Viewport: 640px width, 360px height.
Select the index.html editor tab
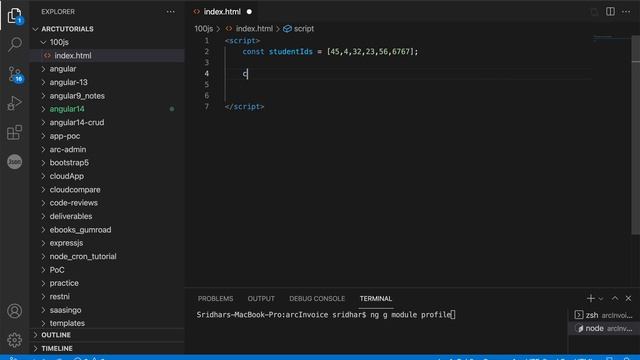[x=222, y=12]
